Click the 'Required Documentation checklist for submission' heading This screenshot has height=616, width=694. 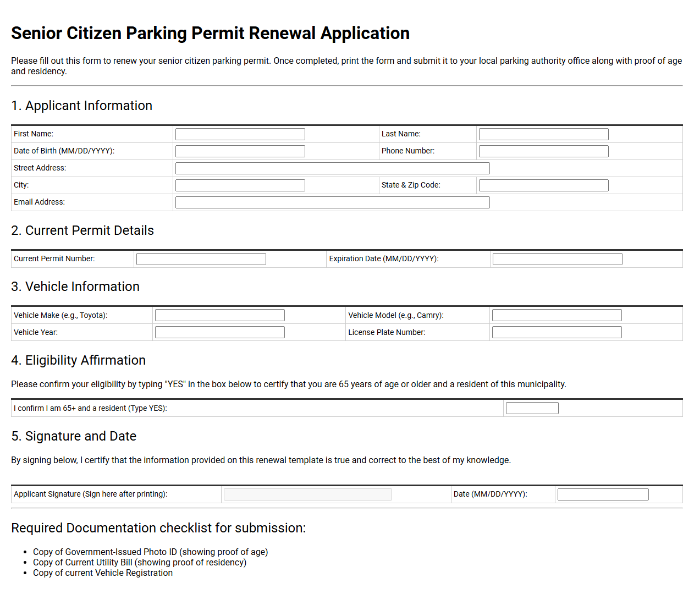pyautogui.click(x=158, y=528)
